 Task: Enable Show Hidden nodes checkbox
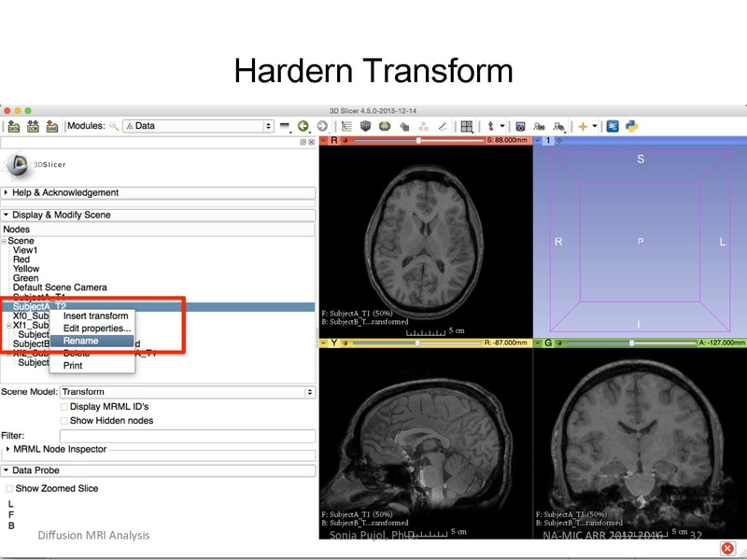point(64,421)
